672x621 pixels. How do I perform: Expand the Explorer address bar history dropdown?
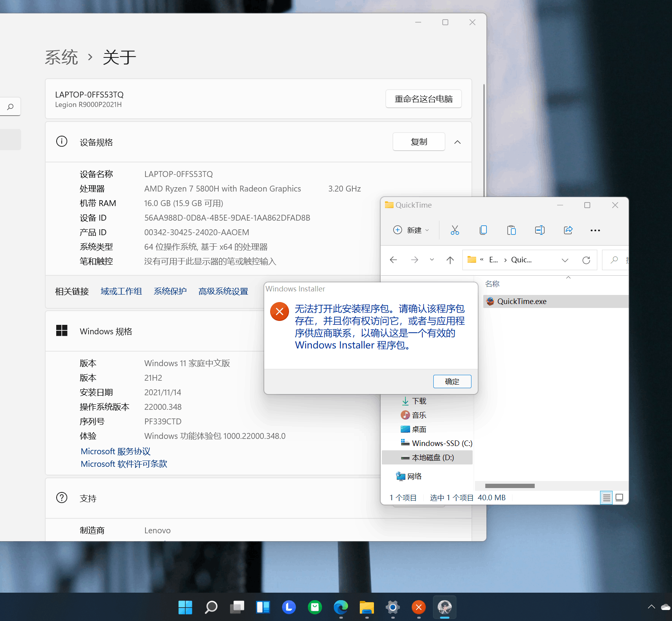[x=565, y=260]
